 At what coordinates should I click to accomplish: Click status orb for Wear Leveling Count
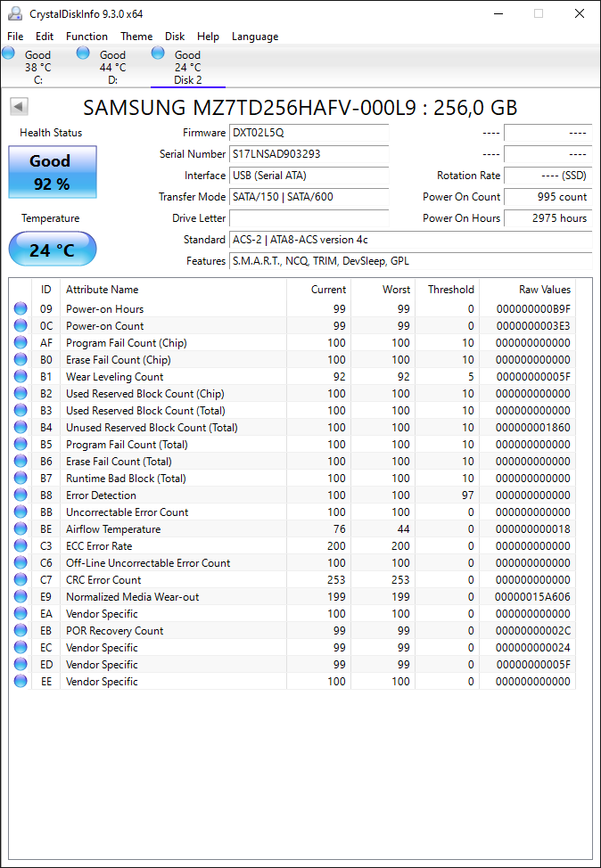click(x=21, y=376)
